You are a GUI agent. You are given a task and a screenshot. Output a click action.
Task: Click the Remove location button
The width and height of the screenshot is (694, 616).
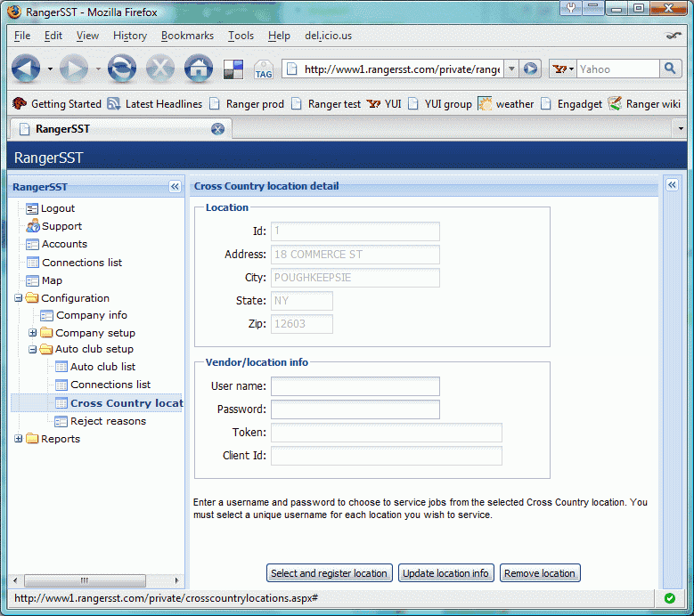(540, 573)
